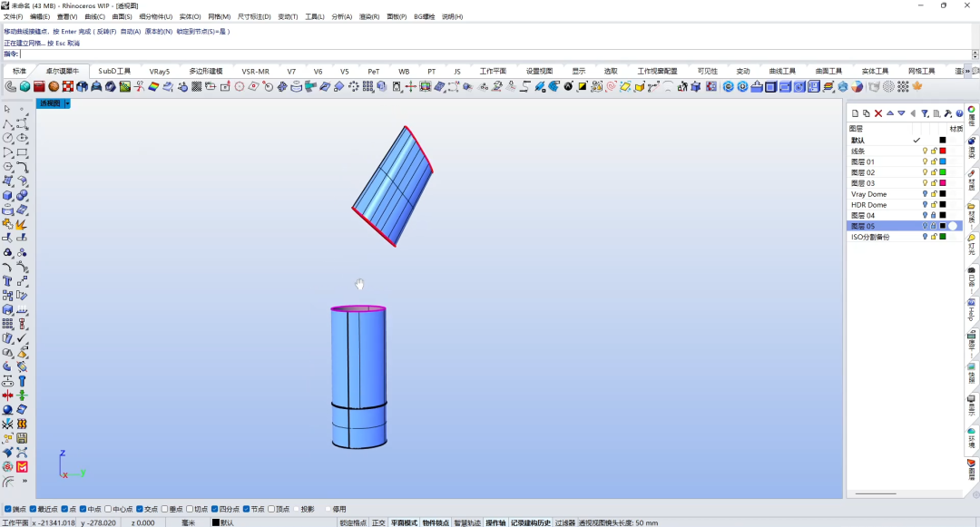Toggle lock icon of 图层 04
This screenshot has width=980, height=527.
[x=934, y=215]
